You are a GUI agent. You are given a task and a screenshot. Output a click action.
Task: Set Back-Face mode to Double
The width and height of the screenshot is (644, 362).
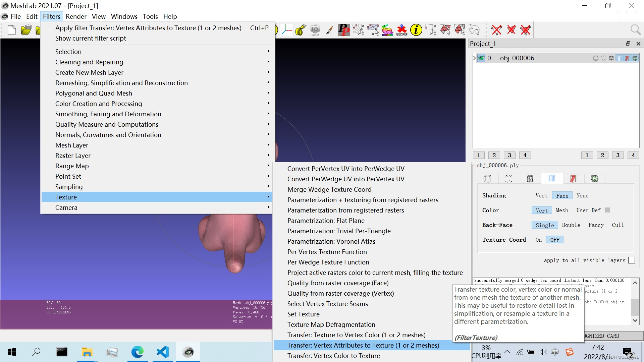coord(571,225)
